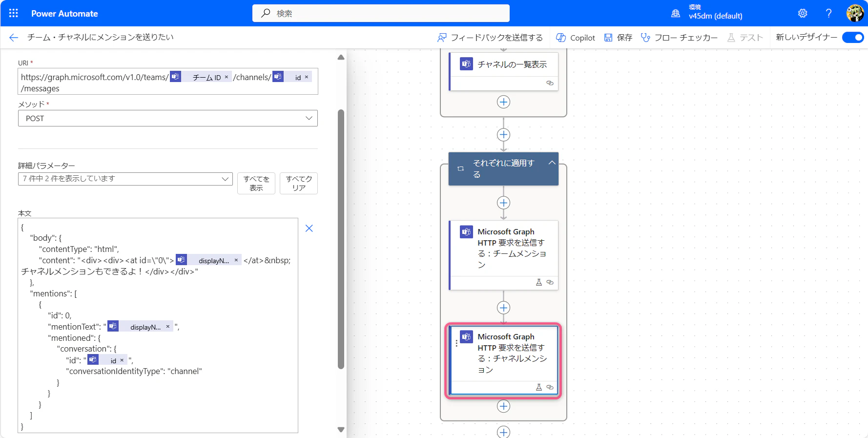868x438 pixels.
Task: Click the loop icon on それぞれに適用する
Action: click(x=460, y=169)
